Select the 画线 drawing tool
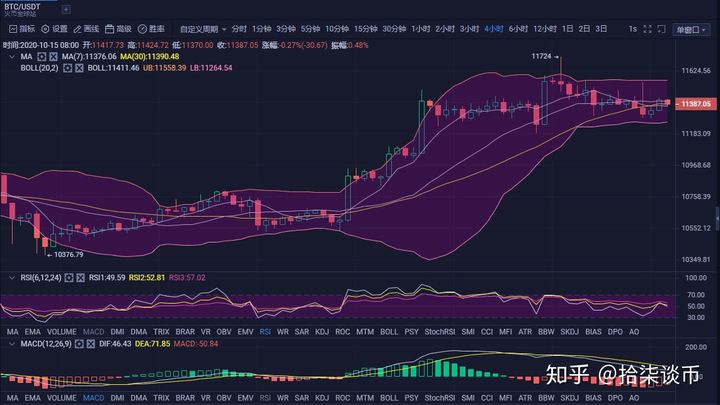 pos(86,29)
